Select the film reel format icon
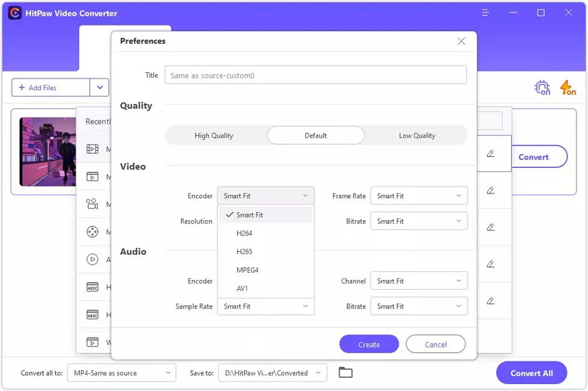 [x=92, y=232]
